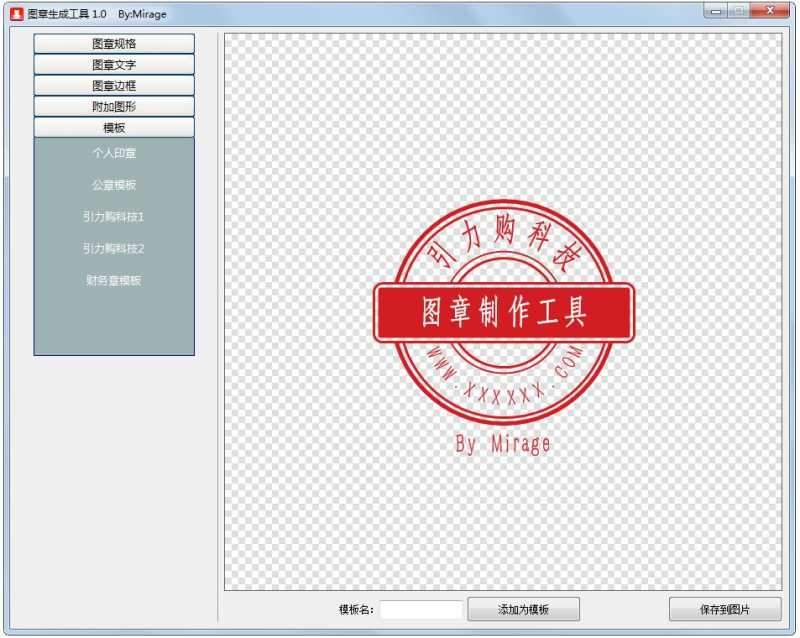
Task: Load the 财务章模板 finance seal template
Action: 113,280
